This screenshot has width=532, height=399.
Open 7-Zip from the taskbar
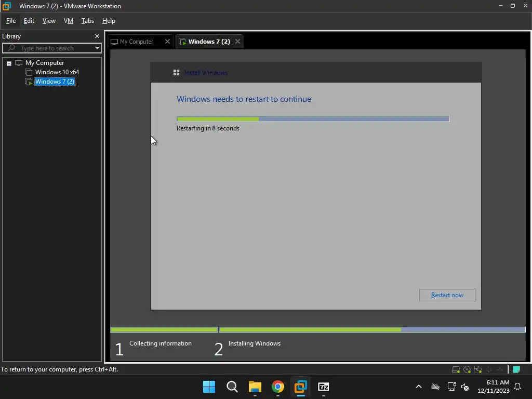tap(323, 387)
